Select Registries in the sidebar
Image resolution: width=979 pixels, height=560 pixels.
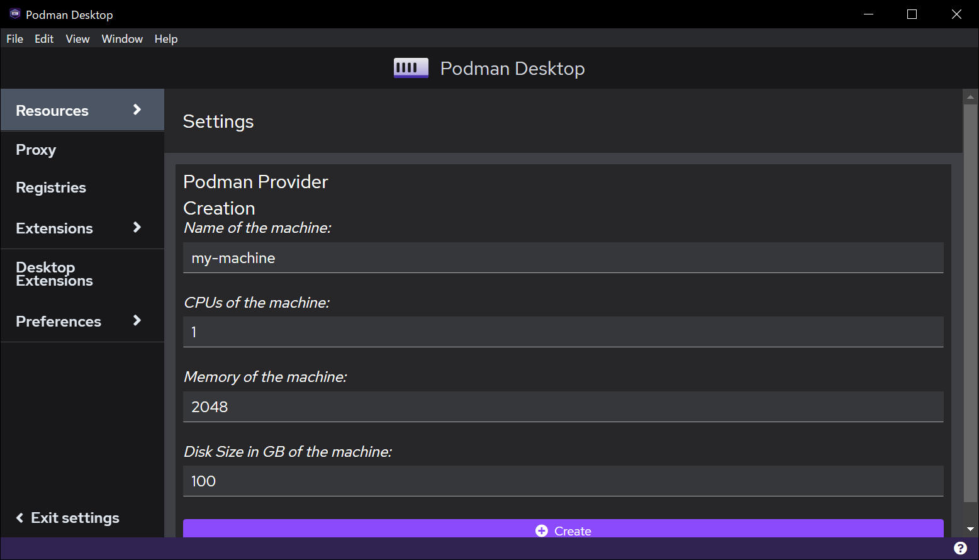[51, 188]
